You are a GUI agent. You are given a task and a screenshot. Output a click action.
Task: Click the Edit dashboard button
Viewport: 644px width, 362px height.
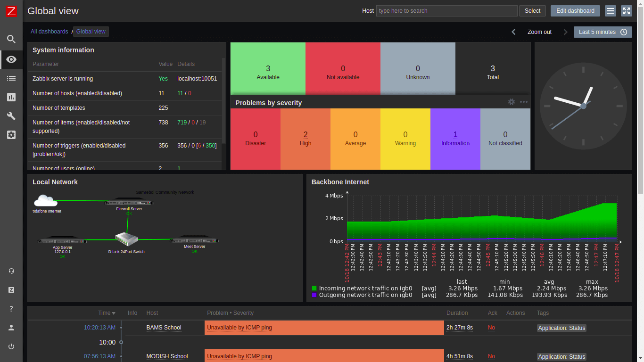(575, 11)
